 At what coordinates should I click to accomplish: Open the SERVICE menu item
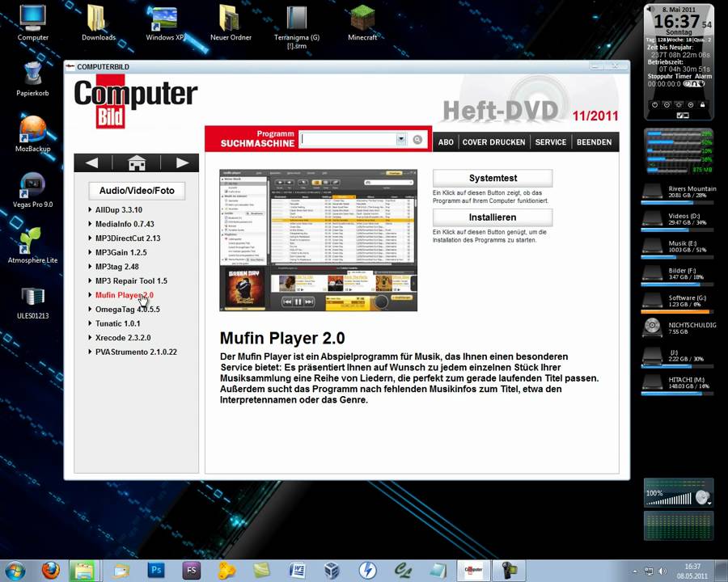pos(551,142)
